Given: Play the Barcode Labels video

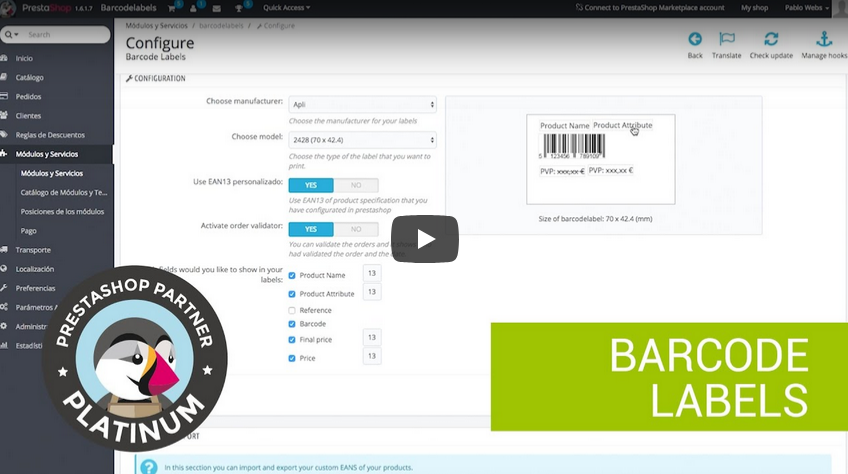Looking at the screenshot, I should pos(425,239).
